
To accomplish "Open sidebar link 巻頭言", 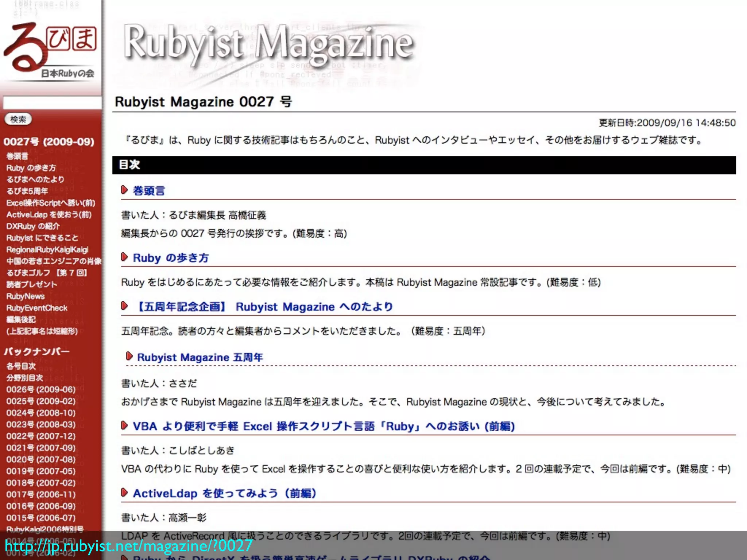I will pyautogui.click(x=17, y=156).
